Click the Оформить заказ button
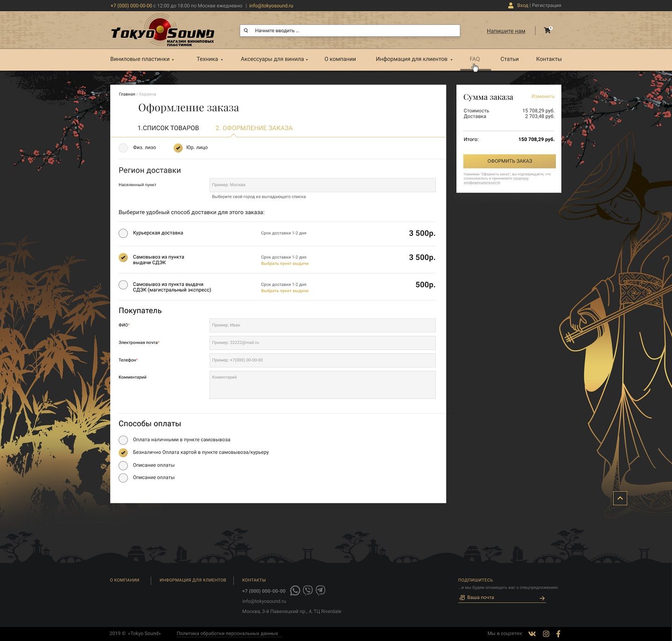The width and height of the screenshot is (672, 641). [x=510, y=161]
